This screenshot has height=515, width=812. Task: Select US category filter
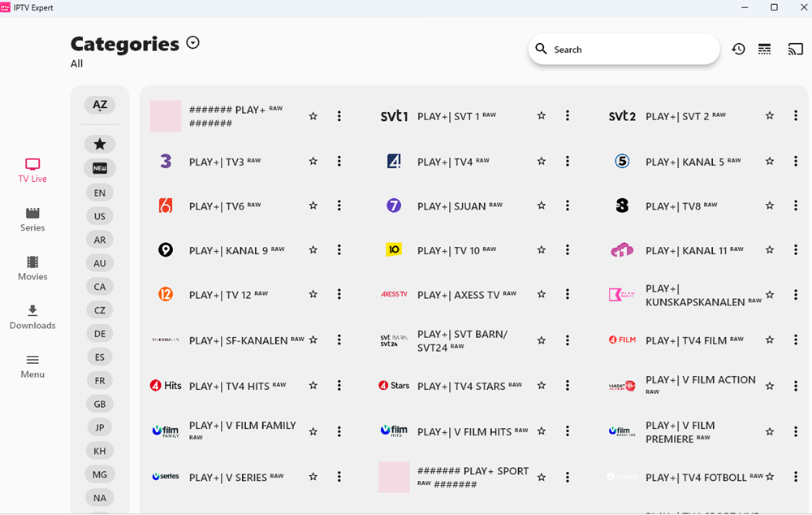100,216
